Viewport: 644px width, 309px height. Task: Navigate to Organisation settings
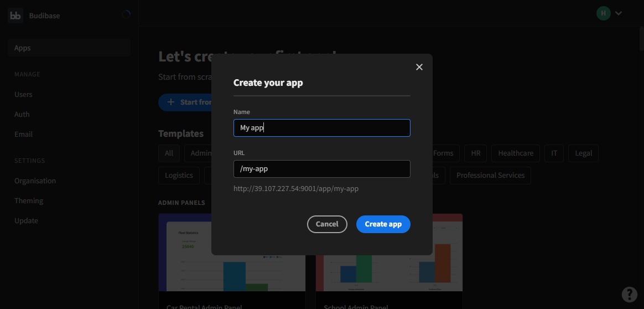[x=35, y=181]
